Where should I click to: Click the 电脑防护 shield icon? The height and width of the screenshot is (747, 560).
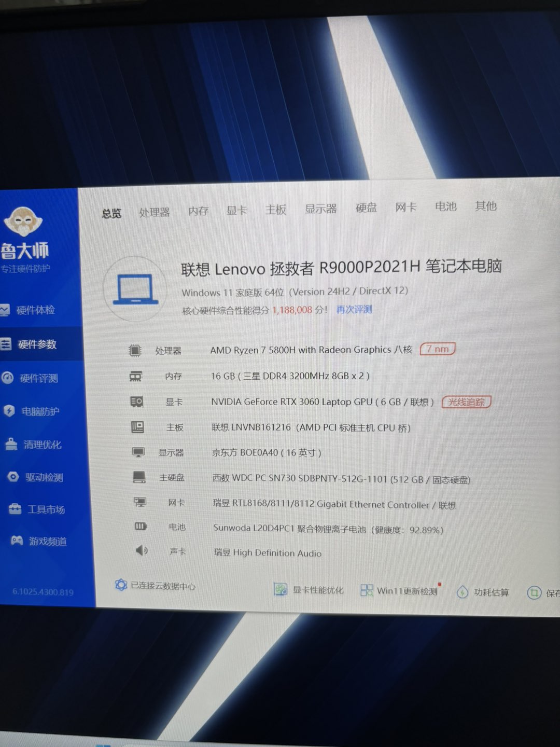[x=9, y=411]
